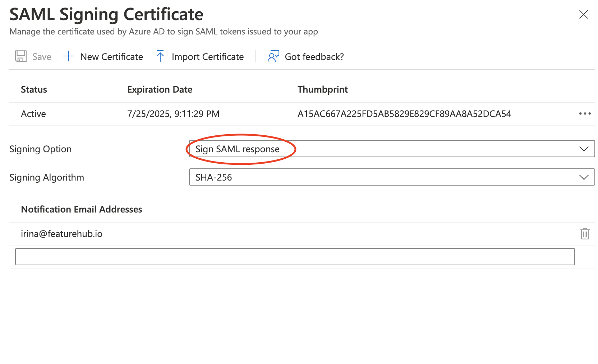
Task: Select the certificate thumbprint value
Action: tap(405, 114)
